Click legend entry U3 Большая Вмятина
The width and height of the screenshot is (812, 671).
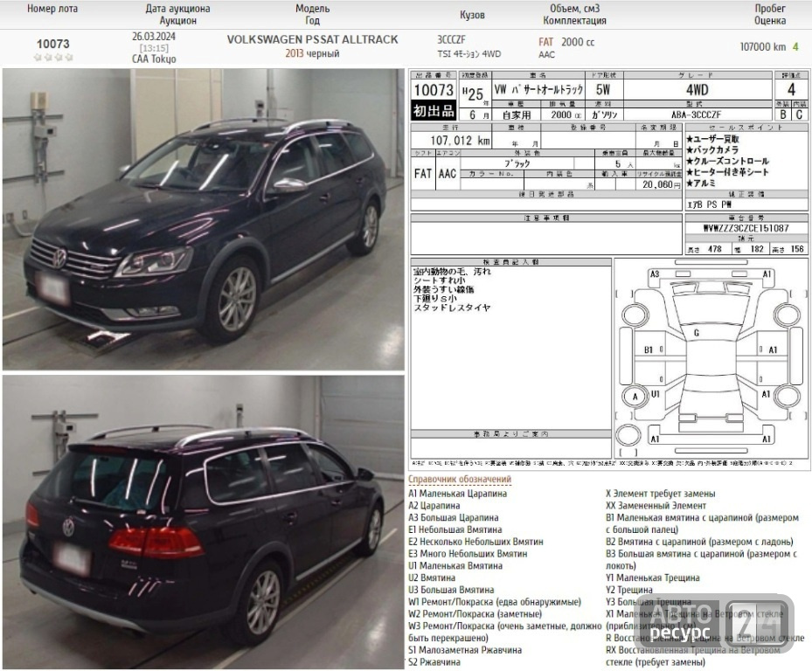tap(451, 590)
